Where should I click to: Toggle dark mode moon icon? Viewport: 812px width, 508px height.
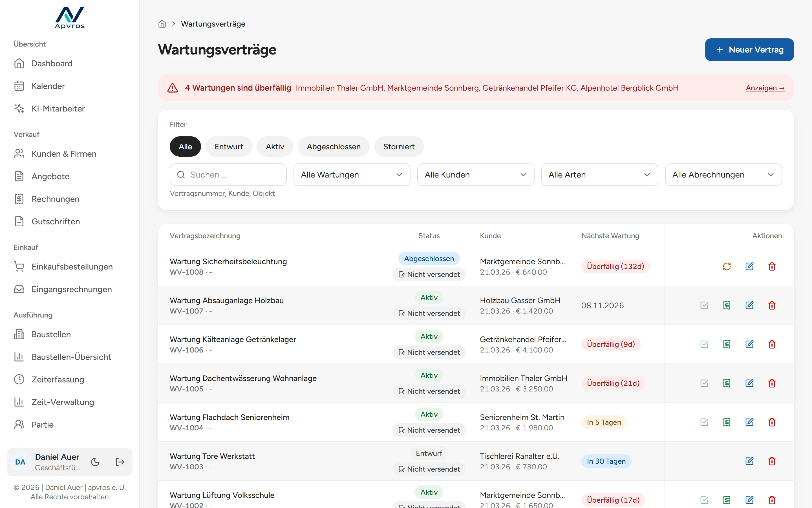(95, 462)
